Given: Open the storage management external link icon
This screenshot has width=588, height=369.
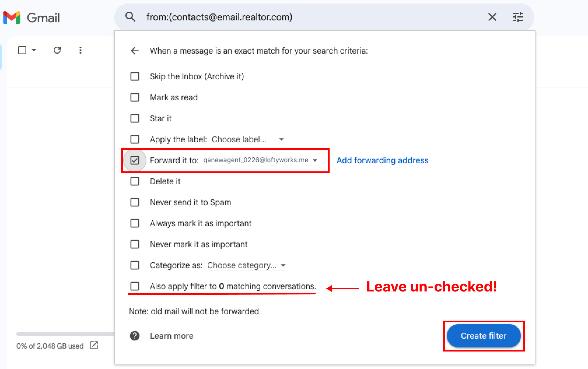Looking at the screenshot, I should click(94, 345).
